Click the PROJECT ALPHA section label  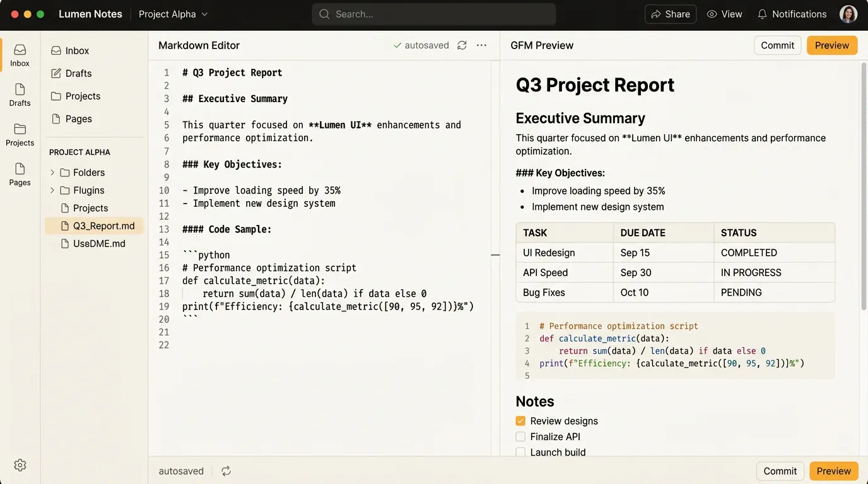[79, 152]
